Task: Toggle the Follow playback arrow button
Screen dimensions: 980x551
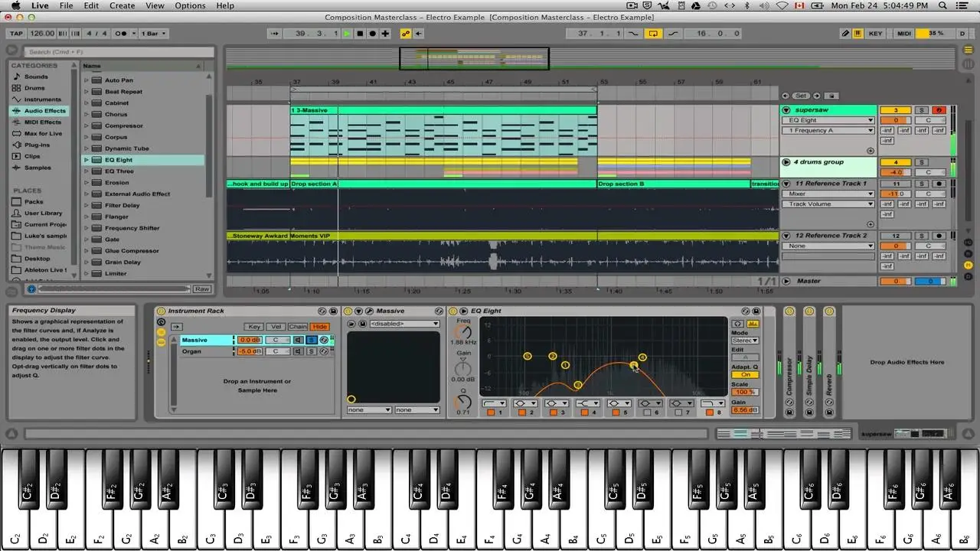Action: 275,34
